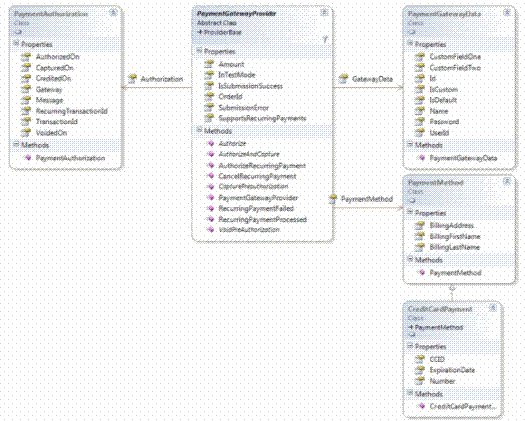The image size is (525, 421).
Task: Collapse Methods section in PaymentGatewayProvider class
Action: tap(199, 130)
